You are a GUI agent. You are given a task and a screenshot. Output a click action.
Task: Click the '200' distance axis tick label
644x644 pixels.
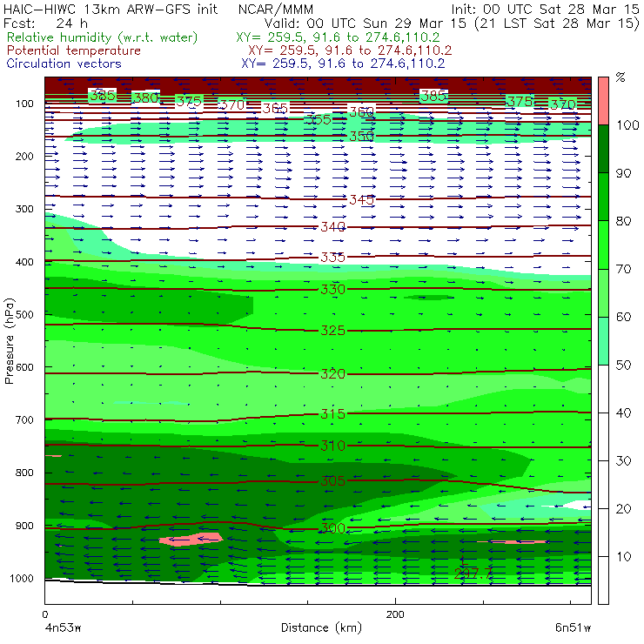395,614
